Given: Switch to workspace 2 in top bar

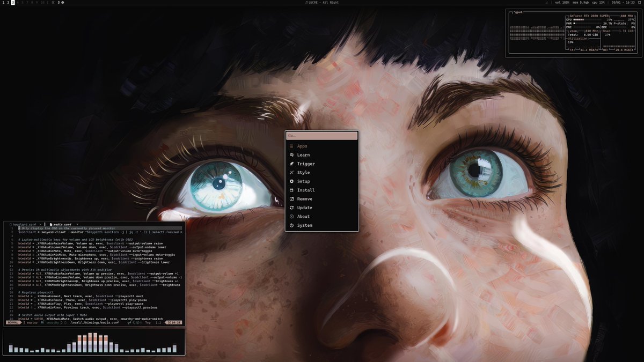Looking at the screenshot, I should click(x=8, y=3).
